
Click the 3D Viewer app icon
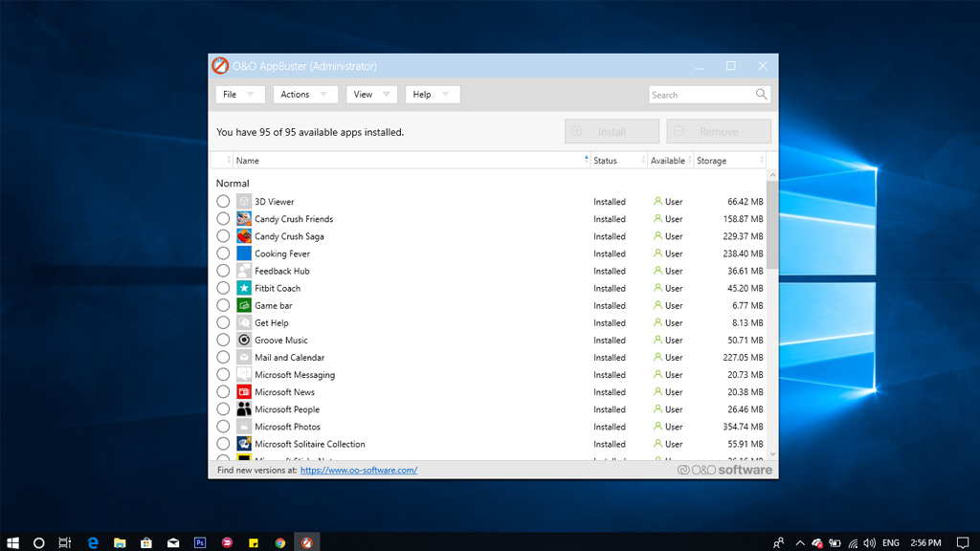(x=244, y=201)
